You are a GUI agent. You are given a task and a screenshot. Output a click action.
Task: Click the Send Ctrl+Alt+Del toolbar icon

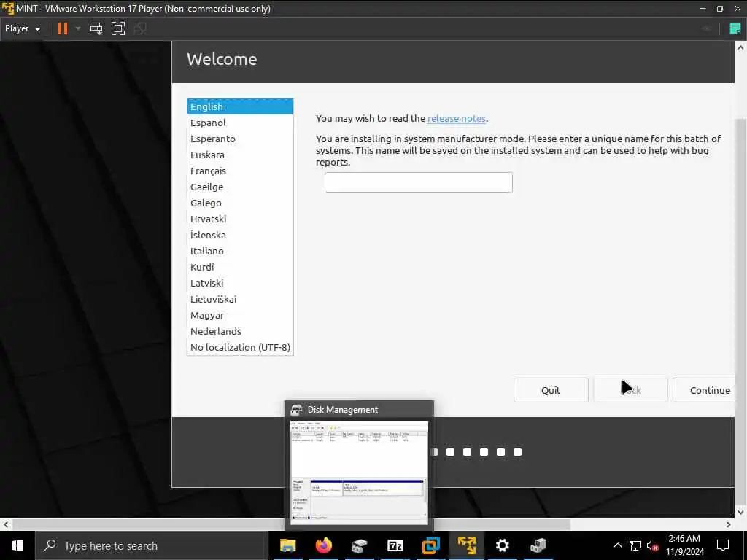pyautogui.click(x=96, y=28)
